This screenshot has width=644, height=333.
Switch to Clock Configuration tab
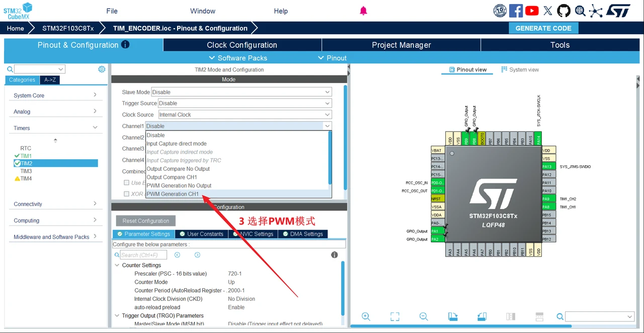[x=242, y=45]
